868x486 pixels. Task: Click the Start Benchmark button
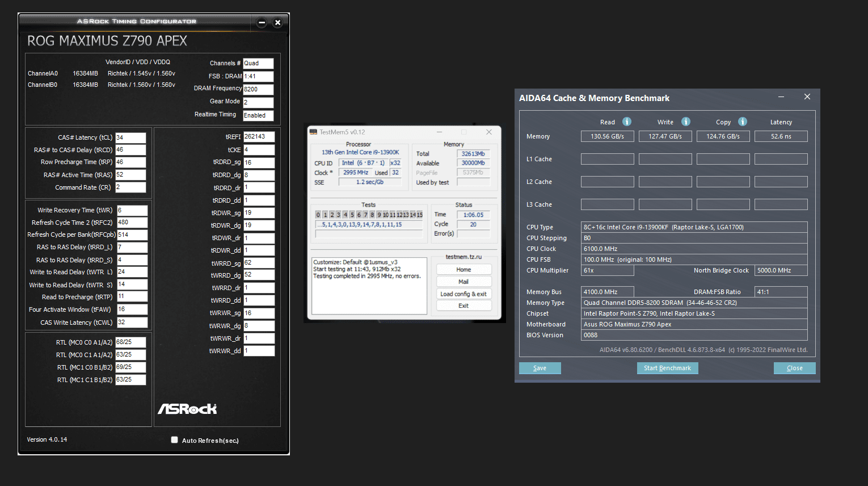(x=667, y=368)
